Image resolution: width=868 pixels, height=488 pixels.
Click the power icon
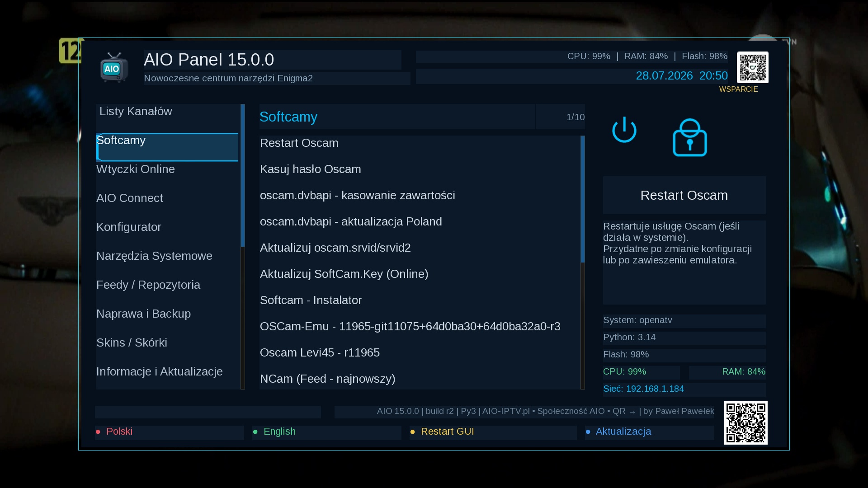[x=624, y=130]
